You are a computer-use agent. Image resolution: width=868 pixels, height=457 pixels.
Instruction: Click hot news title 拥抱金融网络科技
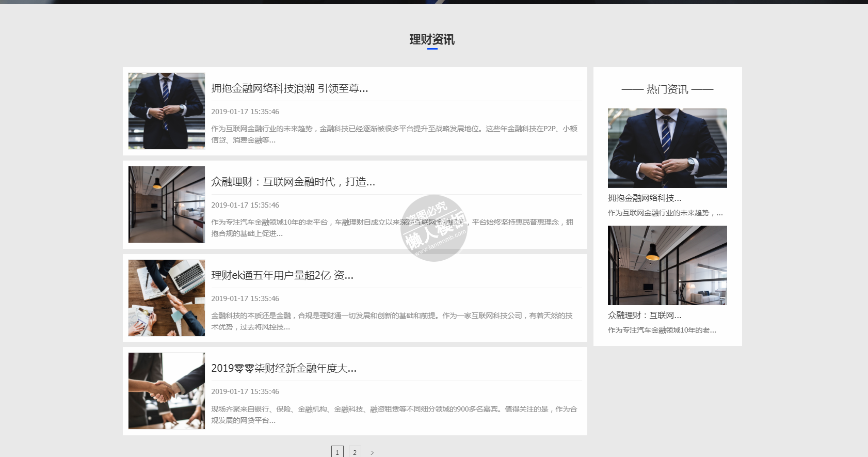[644, 198]
